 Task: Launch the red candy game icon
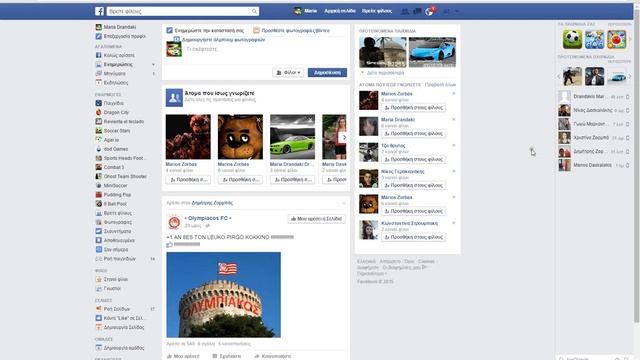[x=616, y=40]
